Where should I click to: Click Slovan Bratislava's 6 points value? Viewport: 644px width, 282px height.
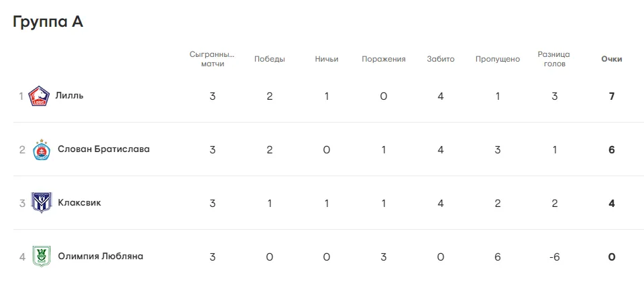[x=611, y=149]
